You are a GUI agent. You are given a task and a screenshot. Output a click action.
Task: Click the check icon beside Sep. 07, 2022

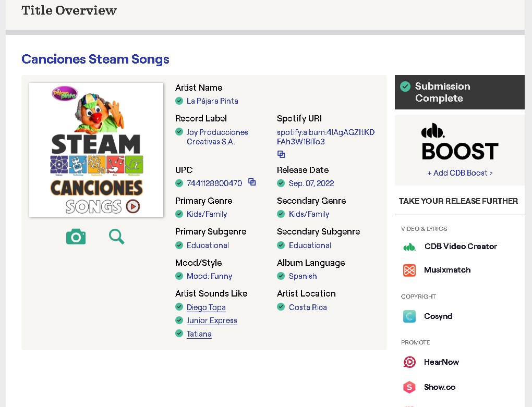coord(281,183)
